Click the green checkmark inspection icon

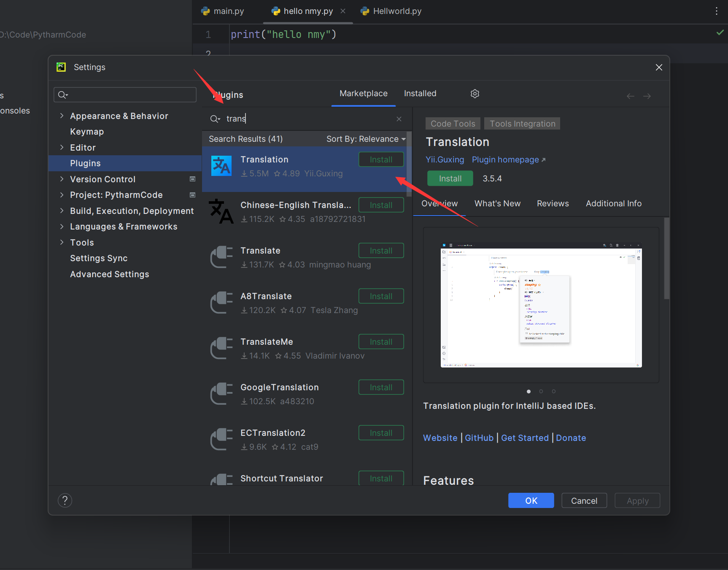coord(720,32)
